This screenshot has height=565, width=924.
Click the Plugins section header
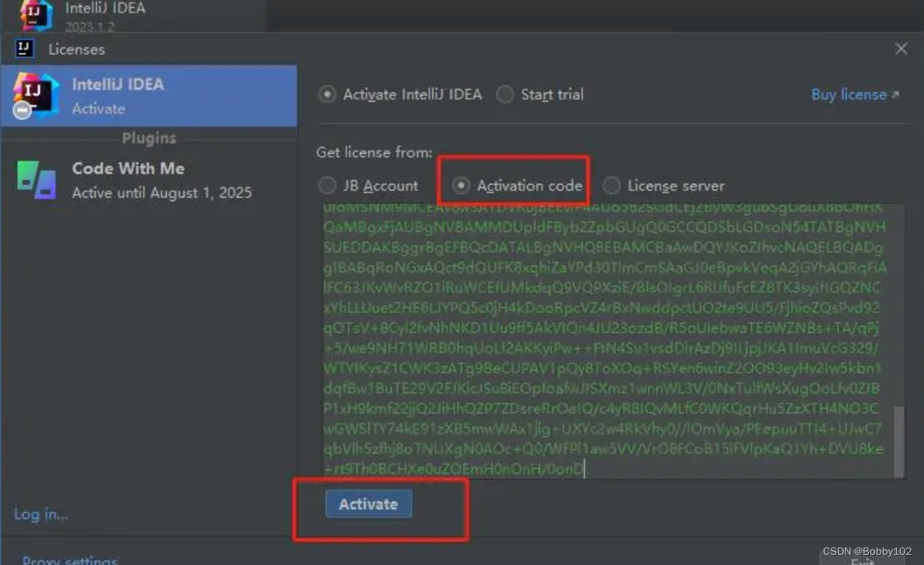pyautogui.click(x=148, y=138)
